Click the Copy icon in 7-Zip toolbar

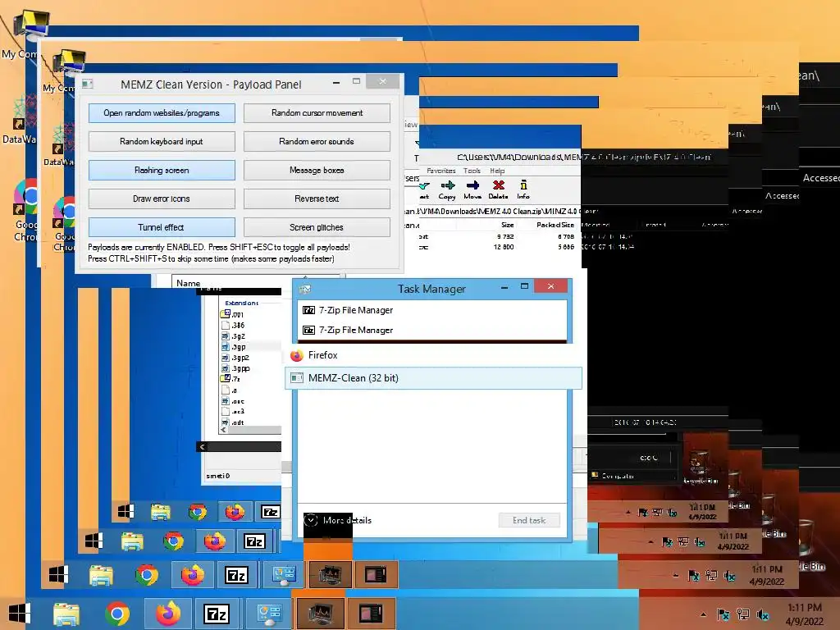point(447,189)
